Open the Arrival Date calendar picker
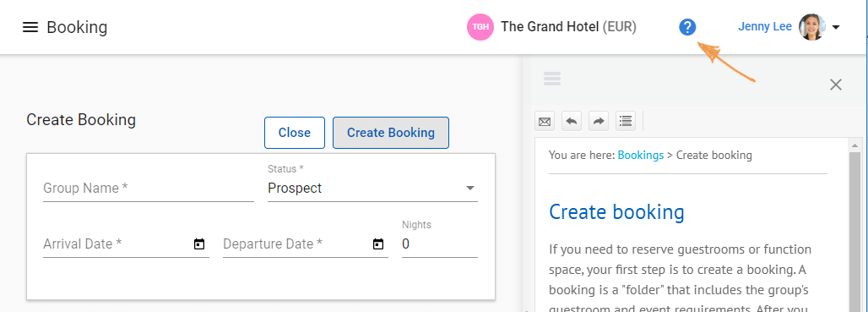The width and height of the screenshot is (868, 312). click(199, 244)
